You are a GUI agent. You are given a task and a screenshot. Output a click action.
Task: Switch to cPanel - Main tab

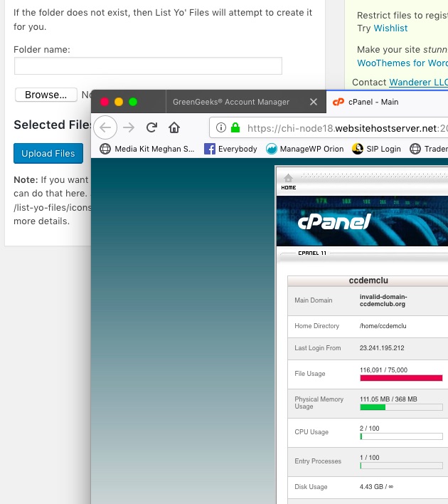(x=387, y=102)
